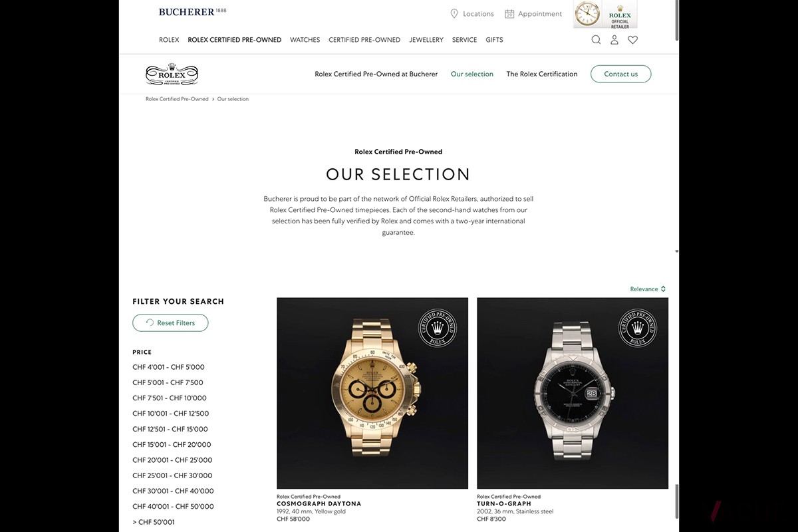Click the Rolex Certified Pre-Owned crown logo
Image resolution: width=798 pixels, height=532 pixels.
click(x=172, y=74)
